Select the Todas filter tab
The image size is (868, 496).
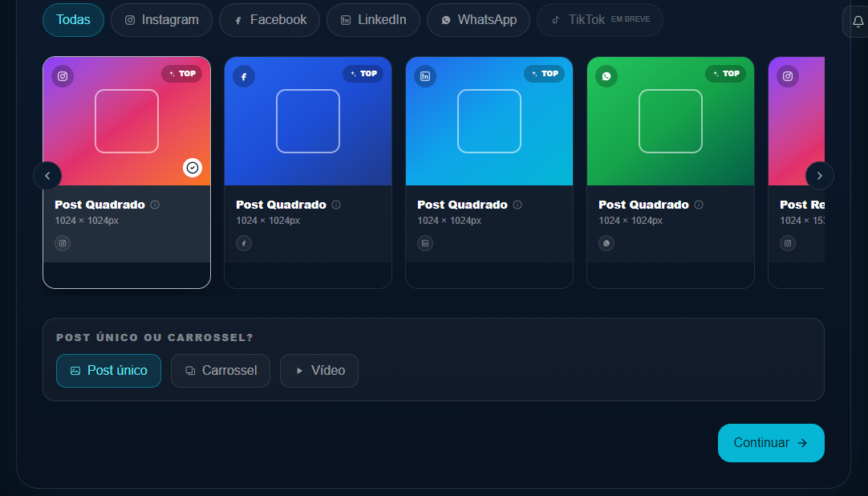73,20
